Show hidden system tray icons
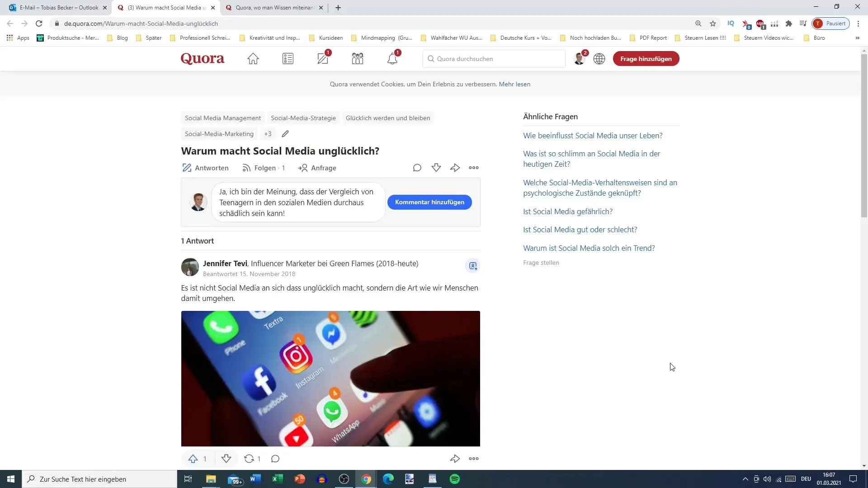 [x=745, y=479]
